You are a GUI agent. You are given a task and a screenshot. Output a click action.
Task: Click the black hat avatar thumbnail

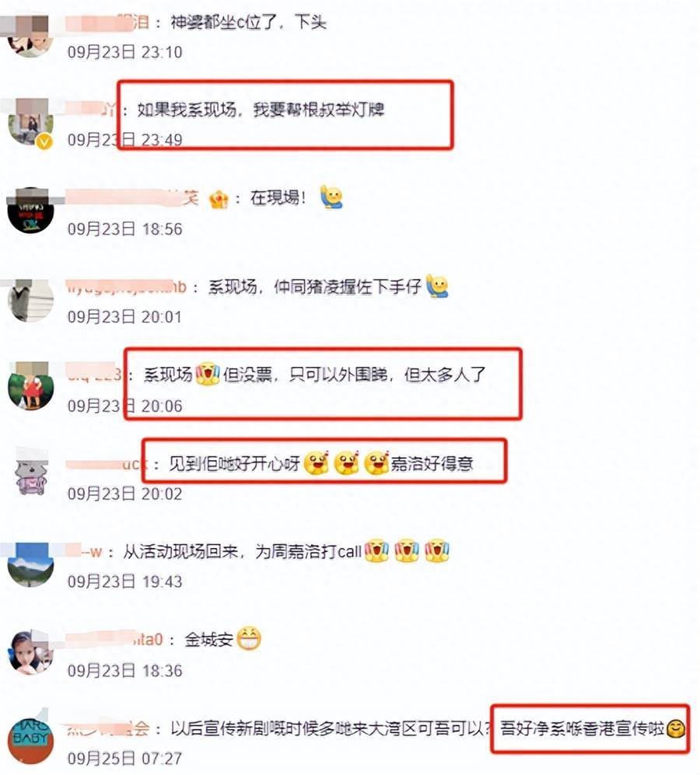30,210
